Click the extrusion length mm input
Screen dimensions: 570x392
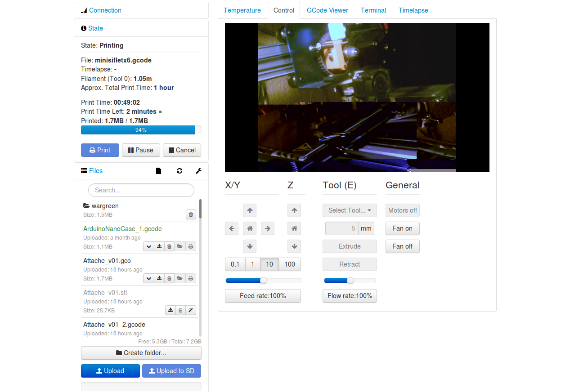(x=342, y=228)
